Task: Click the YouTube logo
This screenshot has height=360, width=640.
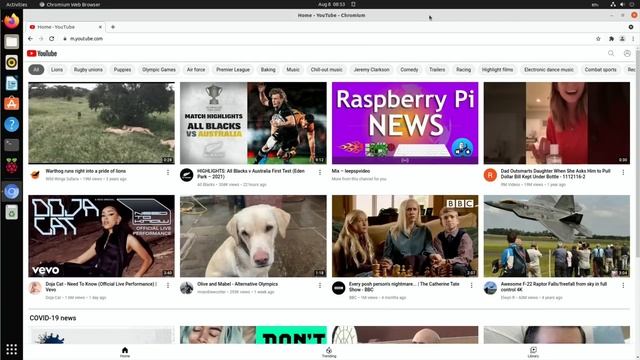Action: 42,53
